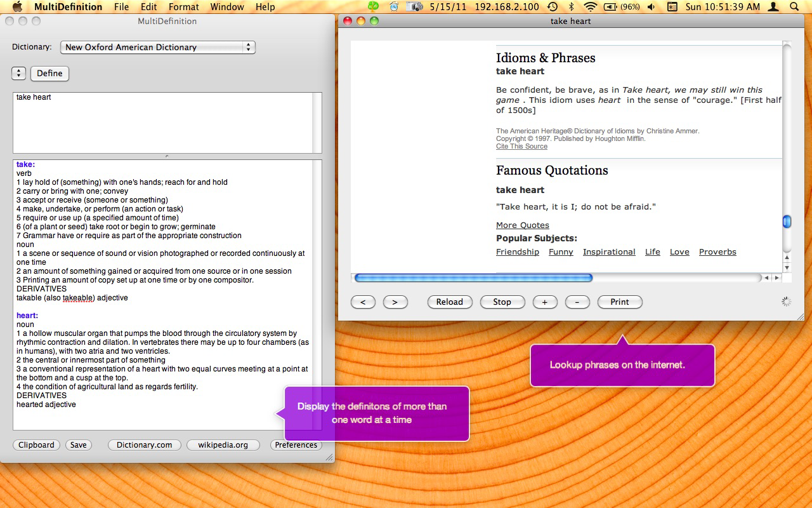Click the Reload button in browser window

[449, 302]
